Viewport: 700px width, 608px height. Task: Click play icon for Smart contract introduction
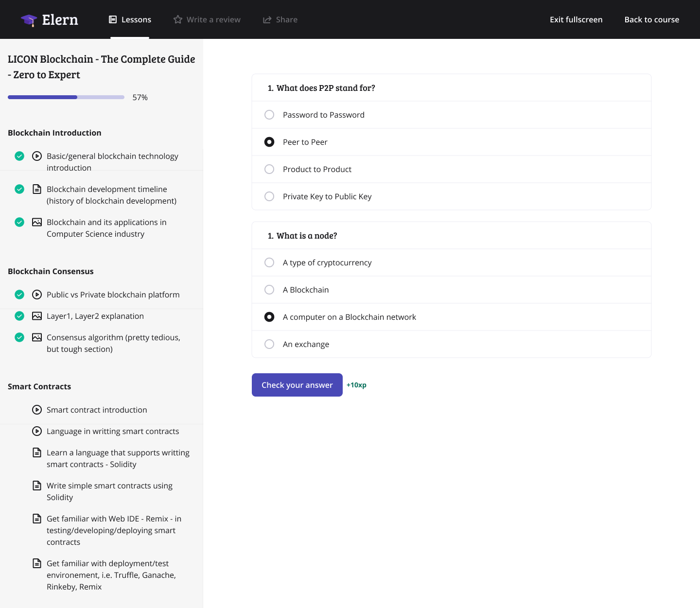[x=37, y=410]
